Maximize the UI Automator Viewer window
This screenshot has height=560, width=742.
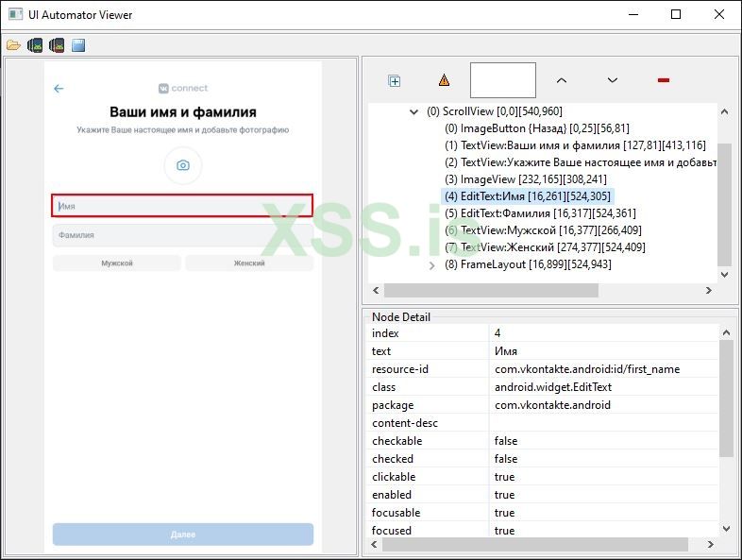676,14
